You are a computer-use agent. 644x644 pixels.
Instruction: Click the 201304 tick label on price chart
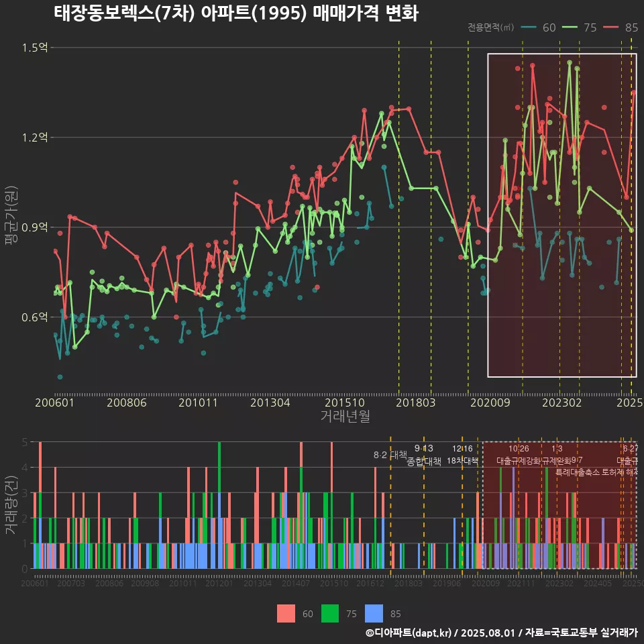click(x=270, y=402)
